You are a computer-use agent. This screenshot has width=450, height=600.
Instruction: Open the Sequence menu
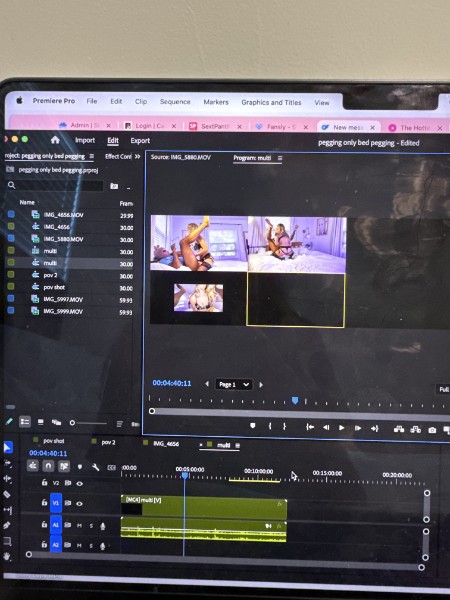point(175,101)
